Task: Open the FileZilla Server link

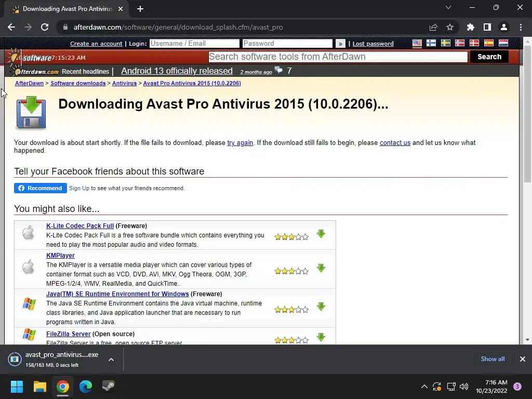Action: coord(69,334)
